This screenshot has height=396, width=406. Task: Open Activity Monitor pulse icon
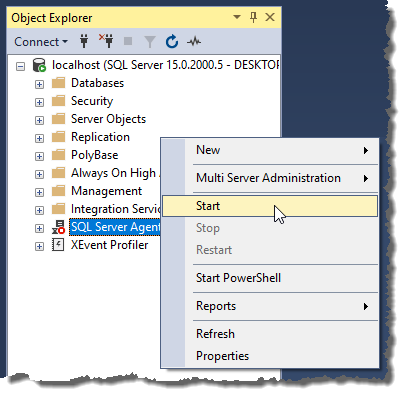pos(194,42)
